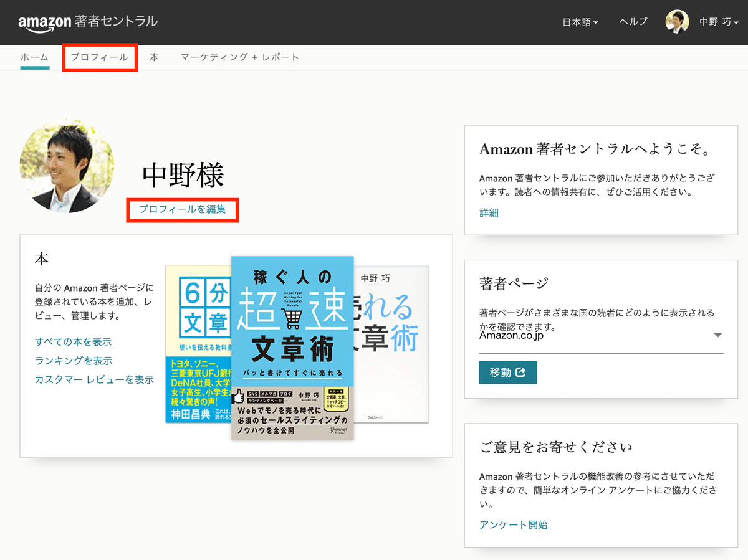The width and height of the screenshot is (748, 560).
Task: Open the ヘルプ help link
Action: 633,22
